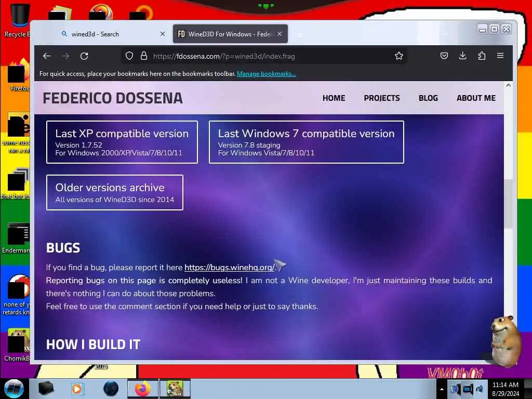The width and height of the screenshot is (532, 399).
Task: Click the hamster desktop gadget
Action: pyautogui.click(x=506, y=341)
